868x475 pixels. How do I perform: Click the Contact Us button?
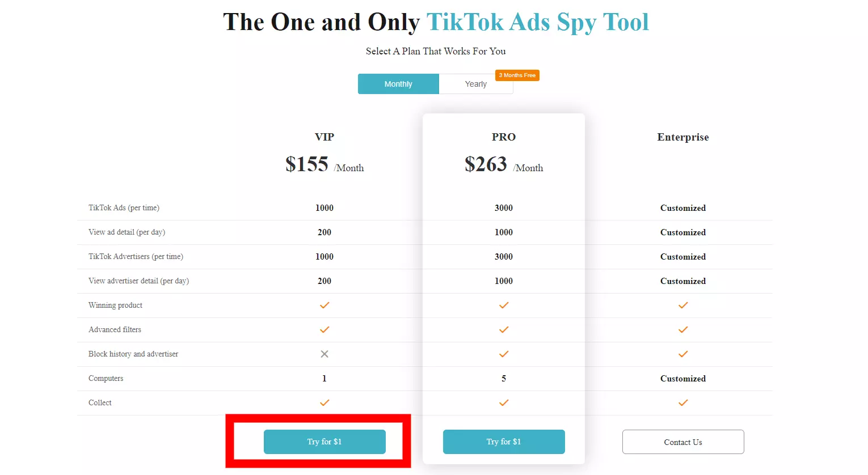[683, 442]
